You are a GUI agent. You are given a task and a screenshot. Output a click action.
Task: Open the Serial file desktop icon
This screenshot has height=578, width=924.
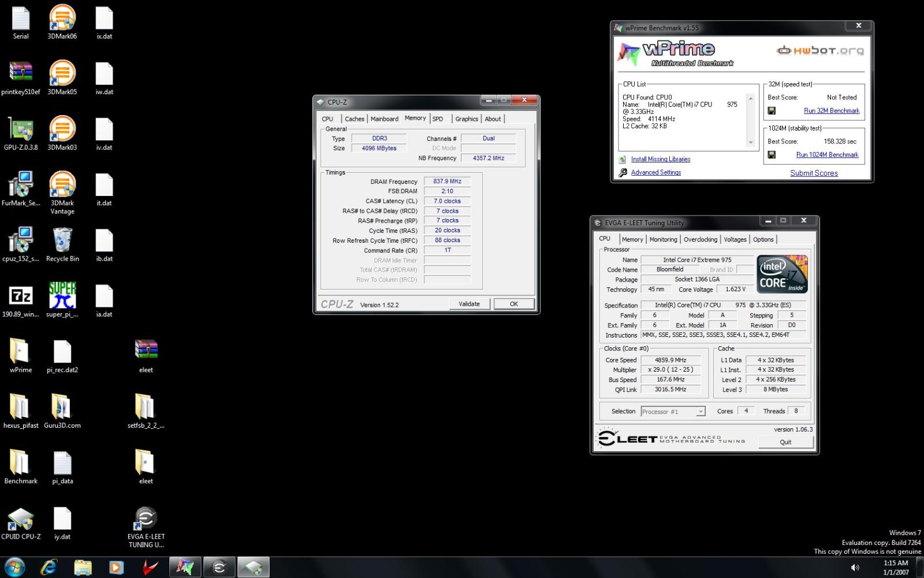[21, 23]
